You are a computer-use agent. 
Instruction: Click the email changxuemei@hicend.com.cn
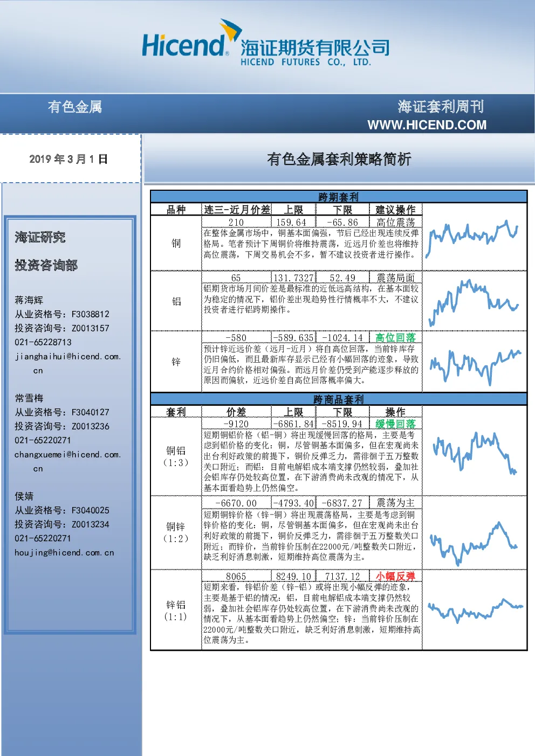pos(68,461)
